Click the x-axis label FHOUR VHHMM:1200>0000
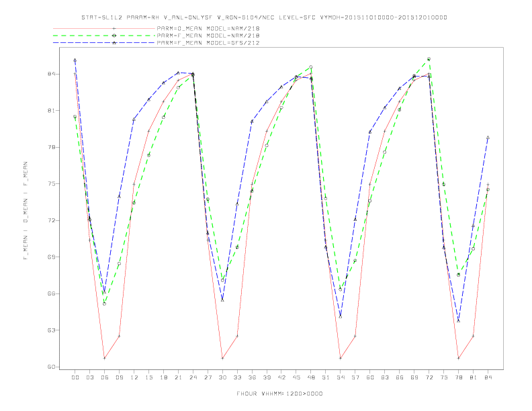Viewport: 532px width, 411px height. pyautogui.click(x=279, y=394)
